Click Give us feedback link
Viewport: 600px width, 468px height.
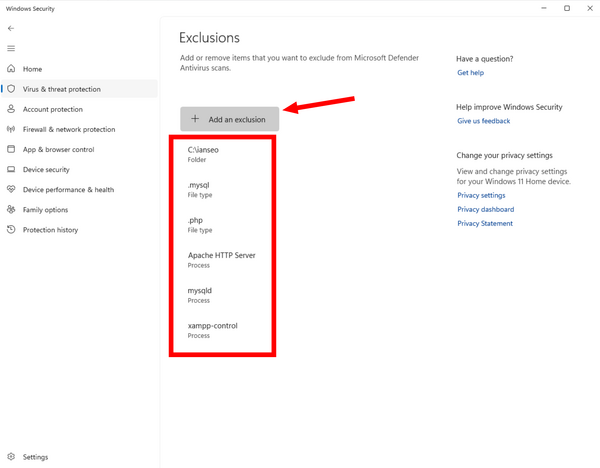[483, 121]
